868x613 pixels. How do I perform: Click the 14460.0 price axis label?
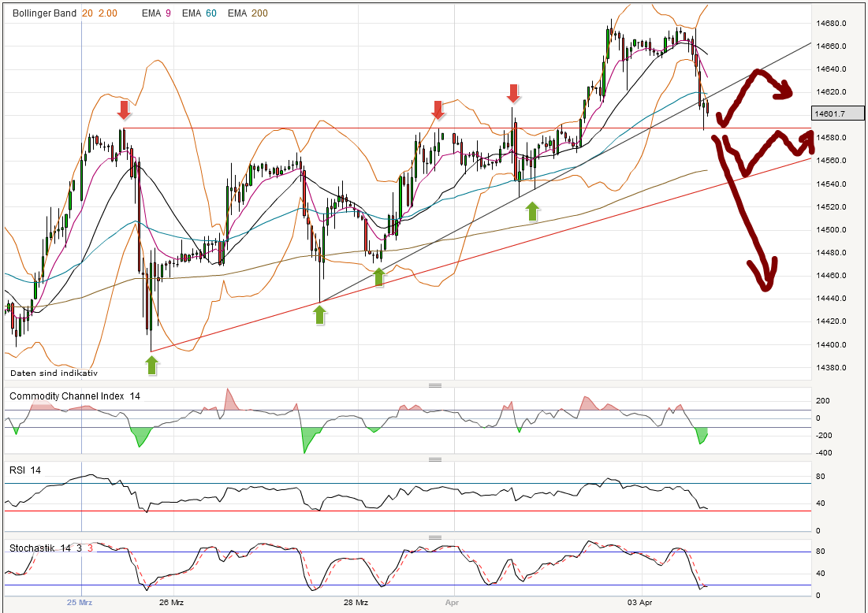[832, 276]
